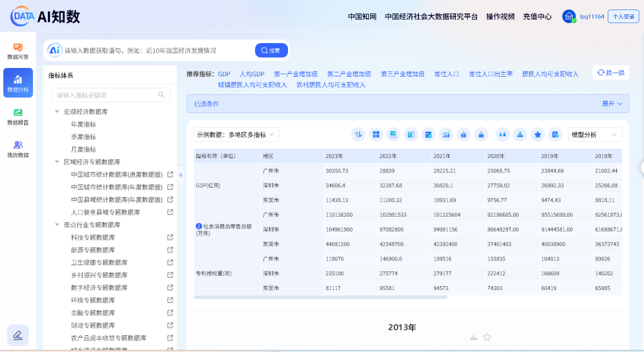Star the 2013年 chart with outline star
This screenshot has width=644, height=352.
coord(487,337)
